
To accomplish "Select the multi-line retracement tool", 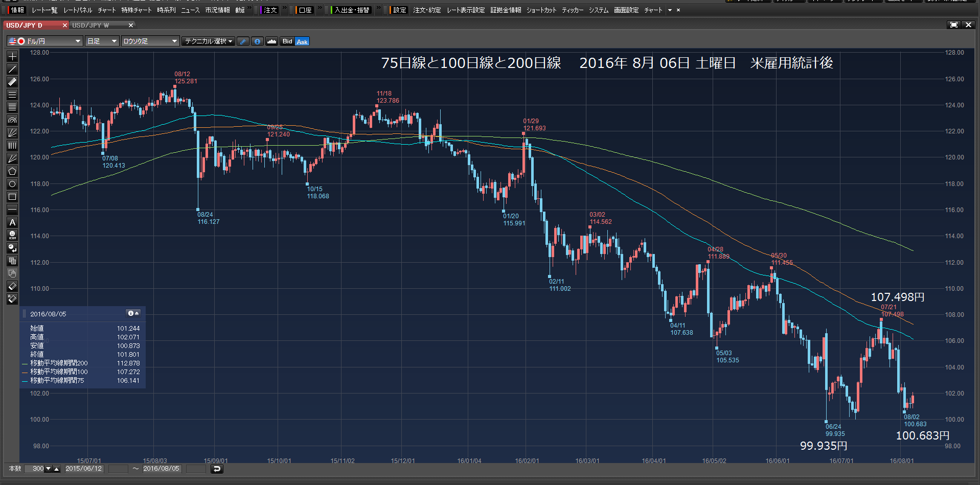I will pos(12,107).
